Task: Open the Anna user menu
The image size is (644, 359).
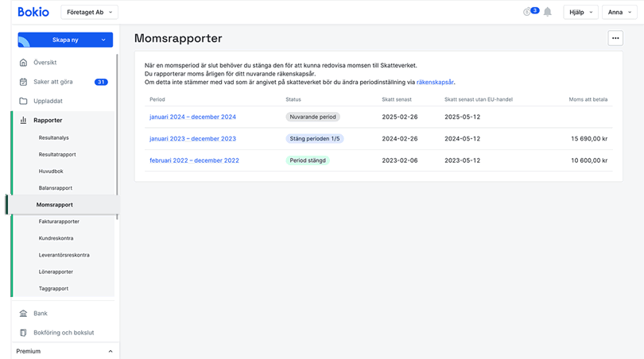Action: (619, 12)
